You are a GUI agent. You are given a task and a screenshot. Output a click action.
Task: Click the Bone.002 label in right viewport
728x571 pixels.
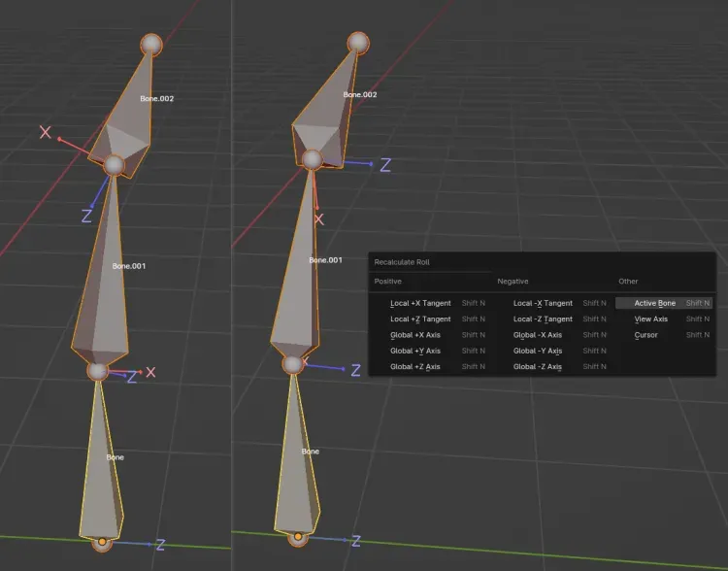point(360,94)
